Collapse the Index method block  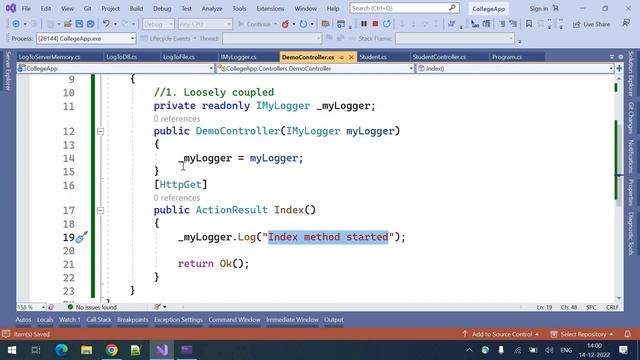[x=100, y=211]
